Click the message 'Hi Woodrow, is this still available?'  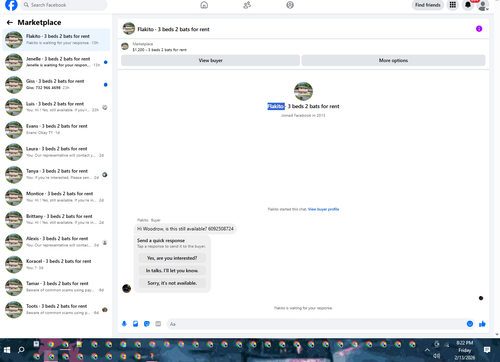coord(185,229)
